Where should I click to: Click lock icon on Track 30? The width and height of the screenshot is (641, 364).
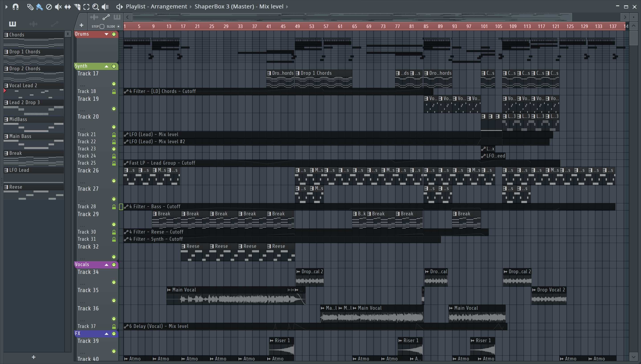[x=114, y=232]
